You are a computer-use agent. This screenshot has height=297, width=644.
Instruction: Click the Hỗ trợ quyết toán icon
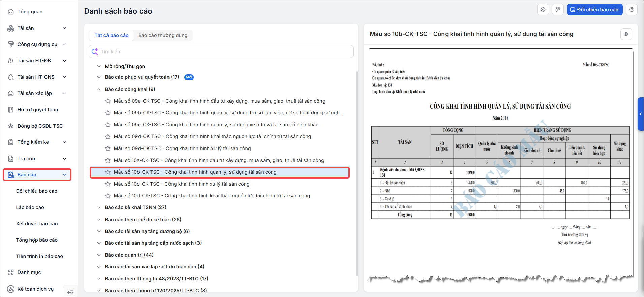(11, 110)
